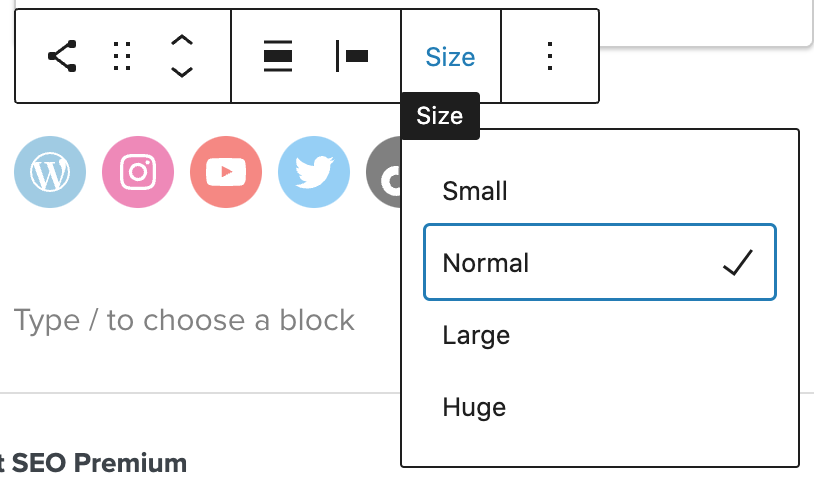This screenshot has width=814, height=484.
Task: Click the YouTube social icon
Action: tap(226, 172)
